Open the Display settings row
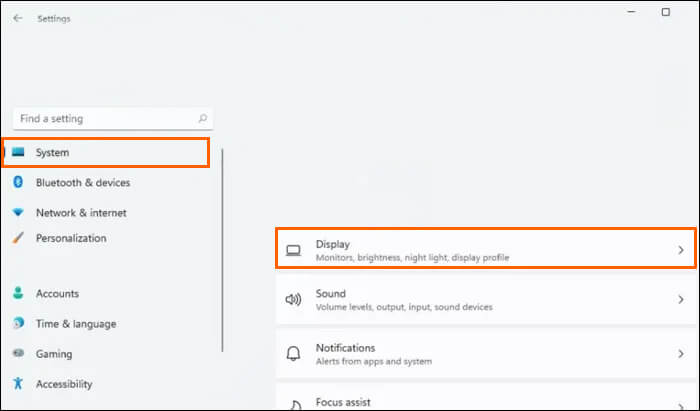The width and height of the screenshot is (700, 411). coord(486,248)
